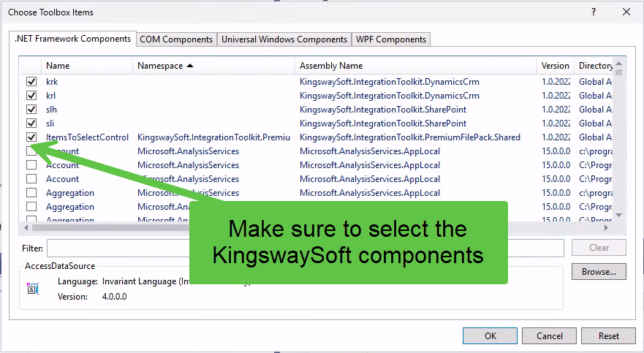The image size is (644, 353).
Task: Select the krl row name
Action: pyautogui.click(x=51, y=96)
